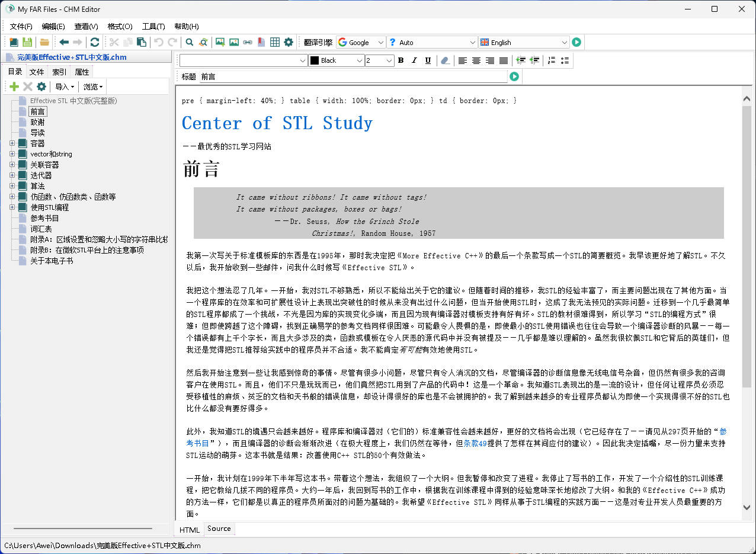Open the 导入 dropdown menu
Image resolution: width=756 pixels, height=554 pixels.
[65, 87]
